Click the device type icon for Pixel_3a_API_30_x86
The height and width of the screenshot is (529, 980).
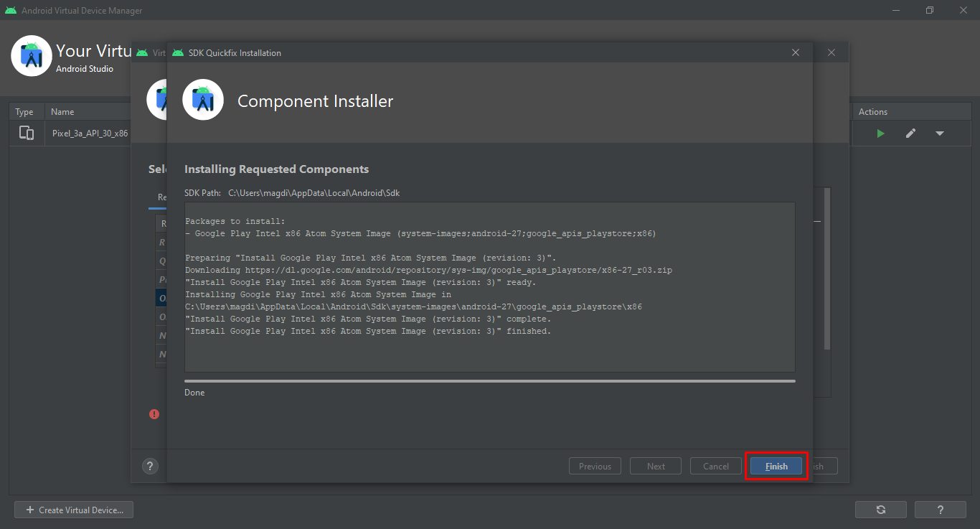tap(27, 133)
